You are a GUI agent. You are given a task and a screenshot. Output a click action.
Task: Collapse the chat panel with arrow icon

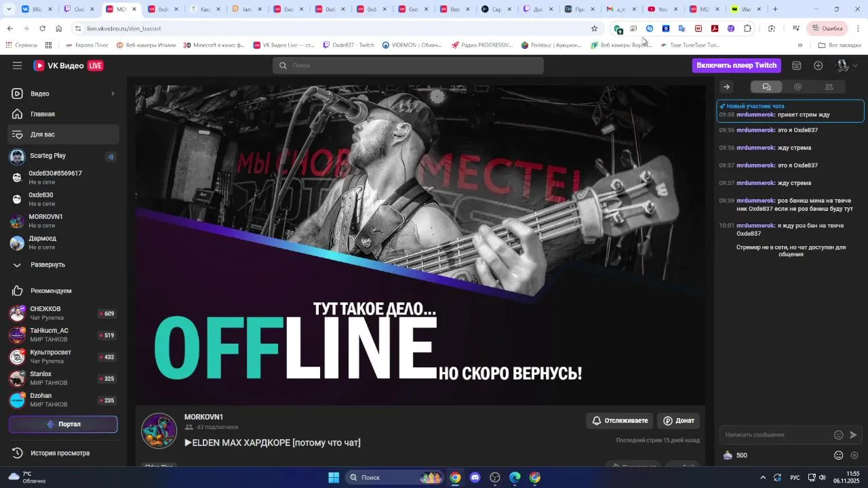[726, 87]
